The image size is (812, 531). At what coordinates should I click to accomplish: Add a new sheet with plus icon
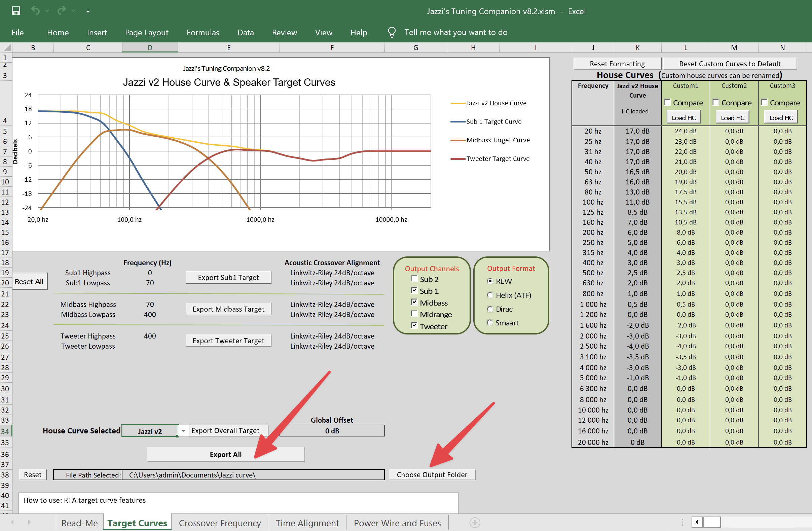pyautogui.click(x=475, y=523)
